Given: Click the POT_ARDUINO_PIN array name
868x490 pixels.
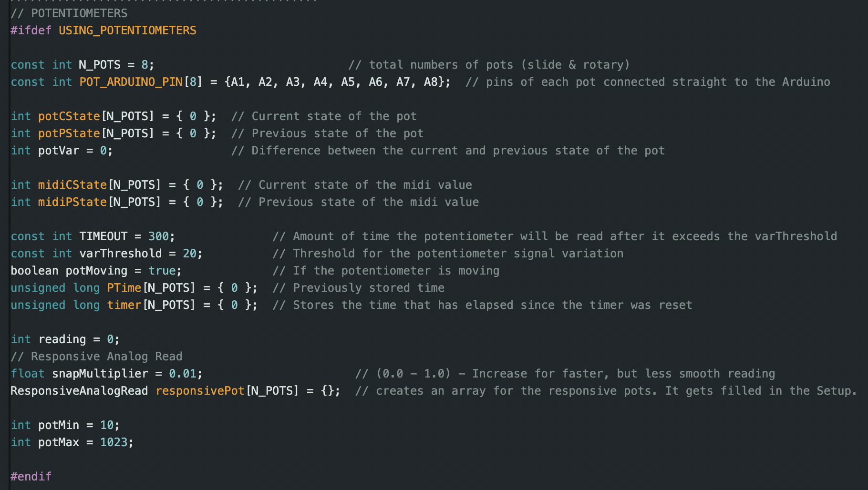Looking at the screenshot, I should pyautogui.click(x=131, y=82).
